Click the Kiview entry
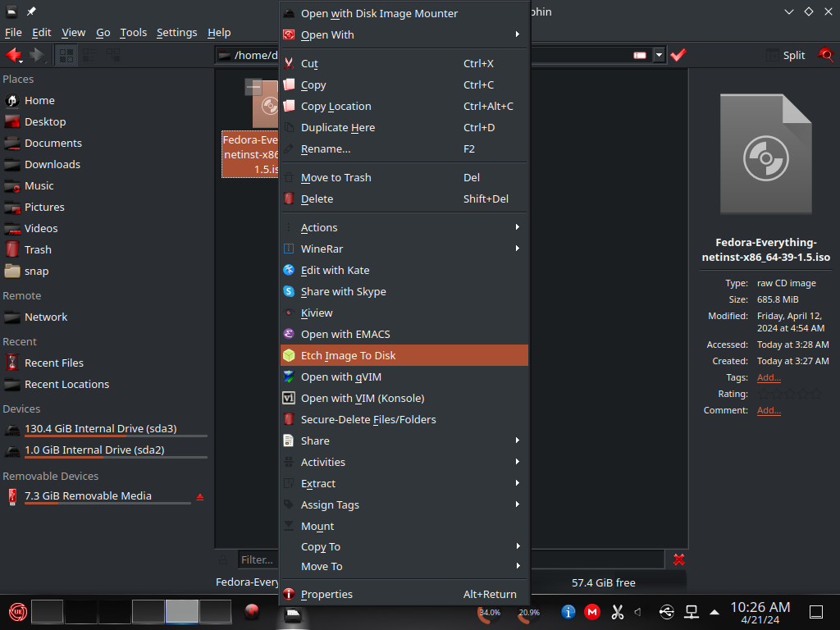 (404, 313)
